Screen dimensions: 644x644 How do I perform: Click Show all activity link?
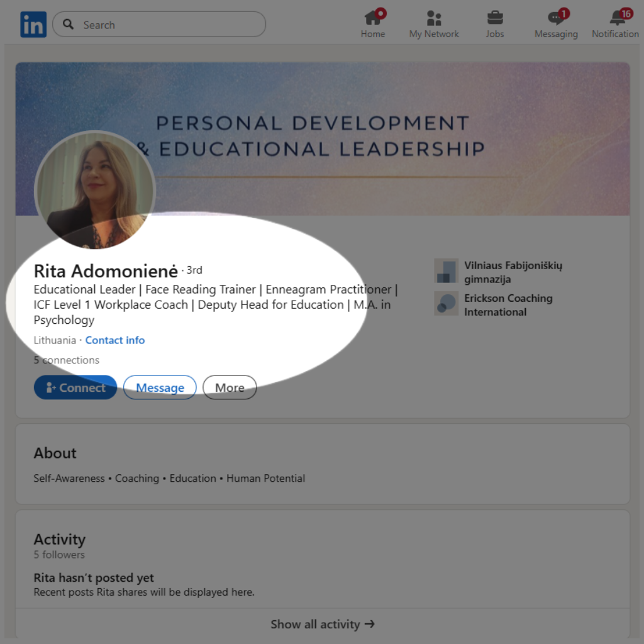point(322,624)
